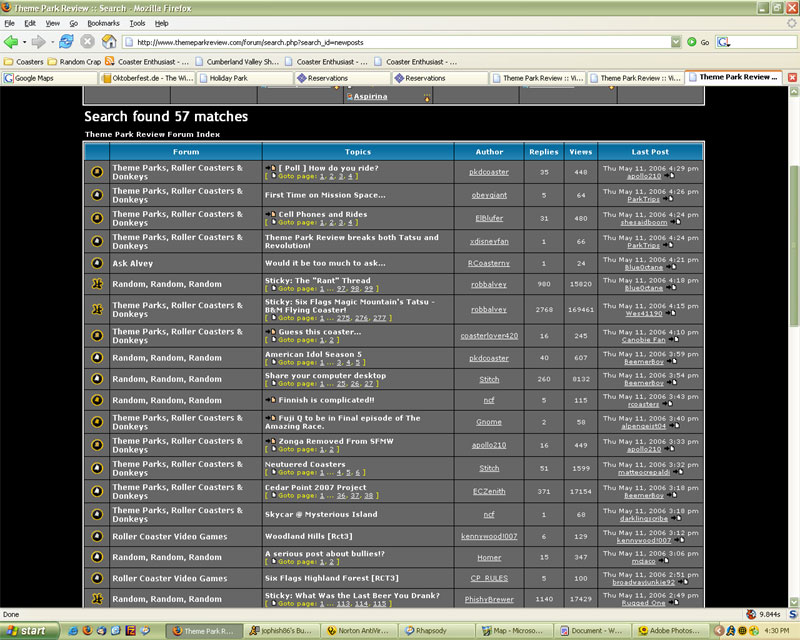Open the Adobe Photoshop taskbar item
The height and width of the screenshot is (640, 800).
click(x=670, y=631)
